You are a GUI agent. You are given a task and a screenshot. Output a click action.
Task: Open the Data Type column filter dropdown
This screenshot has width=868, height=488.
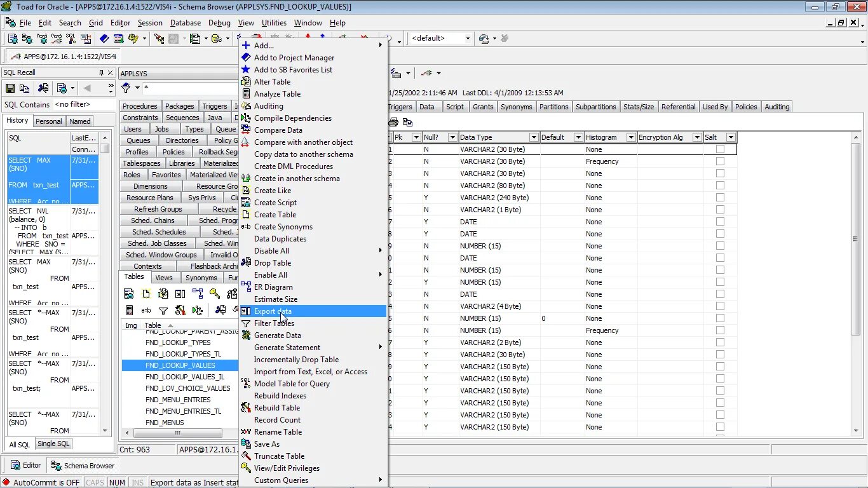point(534,137)
